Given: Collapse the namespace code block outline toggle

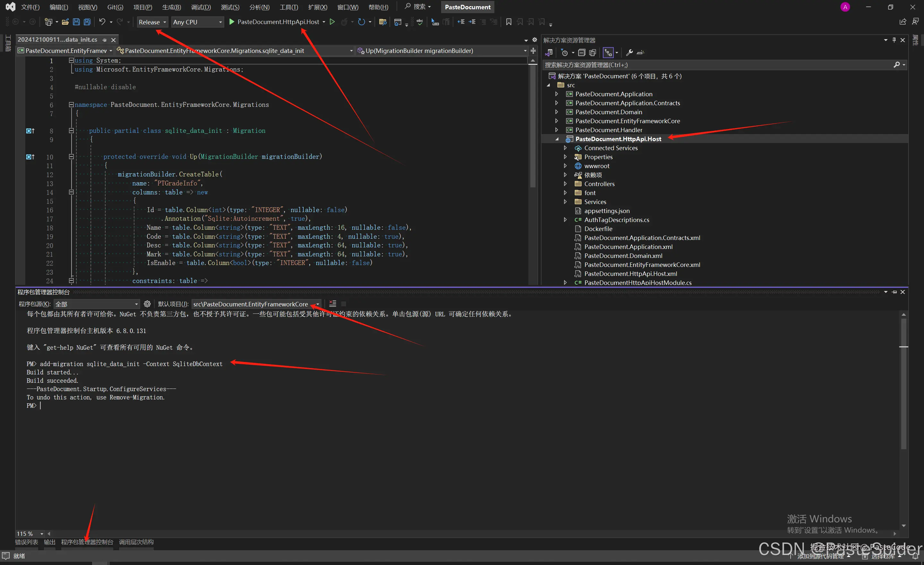Looking at the screenshot, I should pos(71,105).
